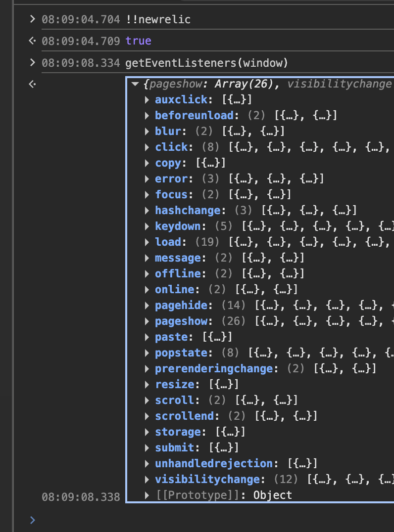Expand the hashchange listeners triangle
This screenshot has height=532, width=394.
point(147,210)
